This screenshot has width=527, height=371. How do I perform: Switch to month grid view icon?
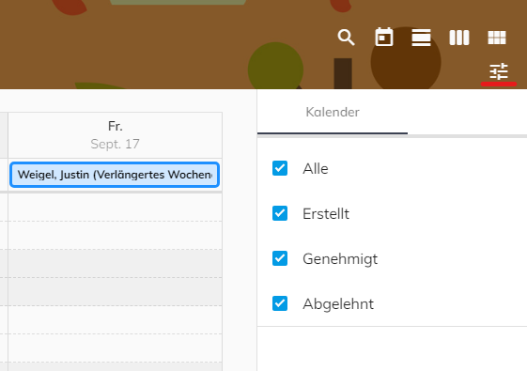tap(497, 37)
